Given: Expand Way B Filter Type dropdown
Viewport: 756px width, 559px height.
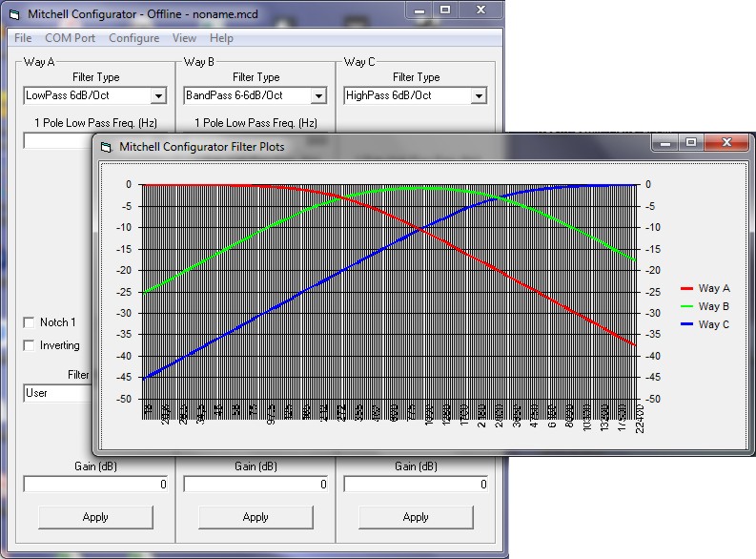Looking at the screenshot, I should click(318, 96).
